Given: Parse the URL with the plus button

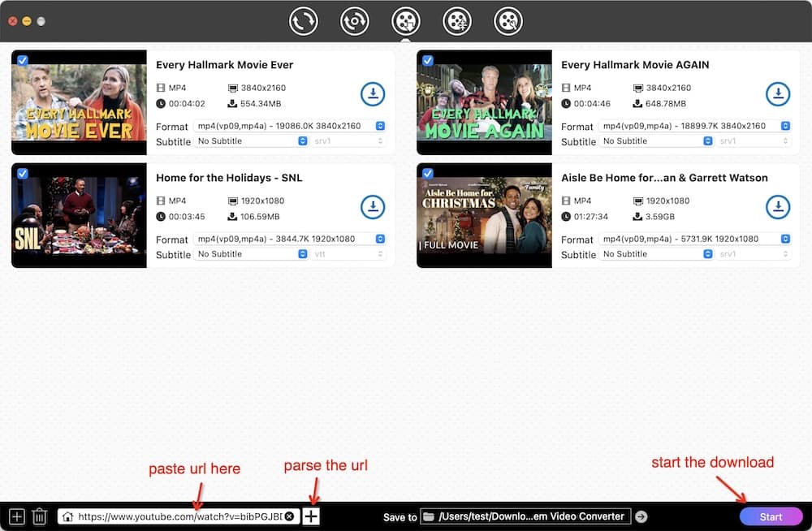Looking at the screenshot, I should pyautogui.click(x=311, y=516).
